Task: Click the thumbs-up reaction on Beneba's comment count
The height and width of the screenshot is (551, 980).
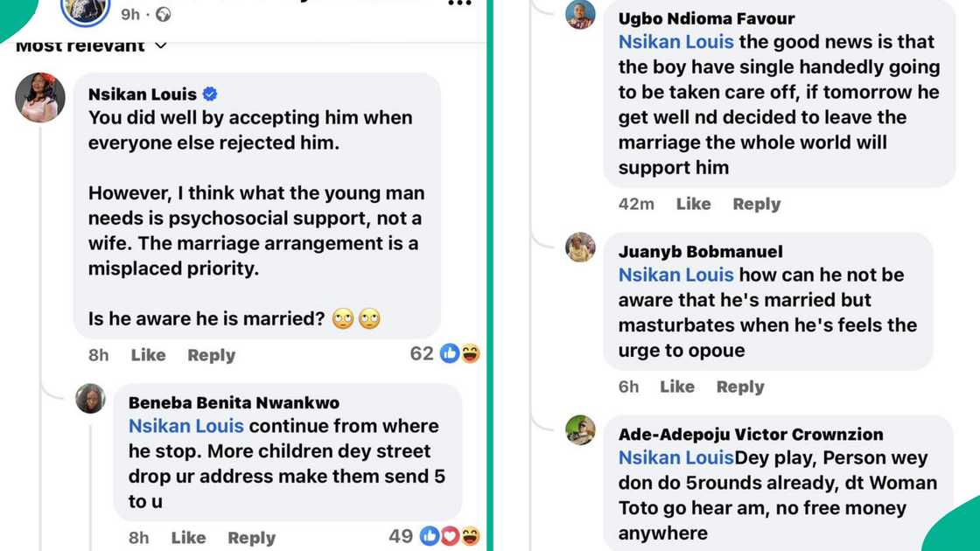Action: tap(430, 537)
